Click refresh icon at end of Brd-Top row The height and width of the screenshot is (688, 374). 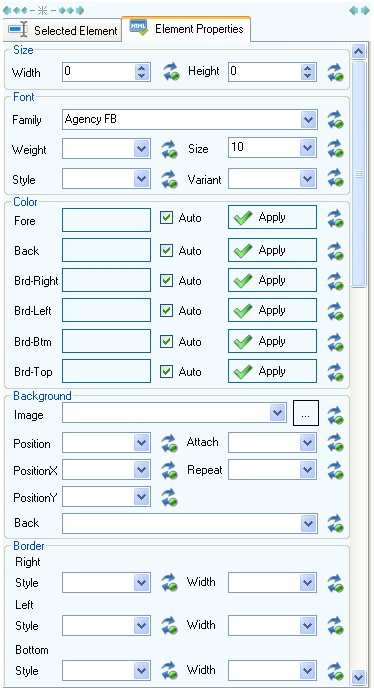335,372
